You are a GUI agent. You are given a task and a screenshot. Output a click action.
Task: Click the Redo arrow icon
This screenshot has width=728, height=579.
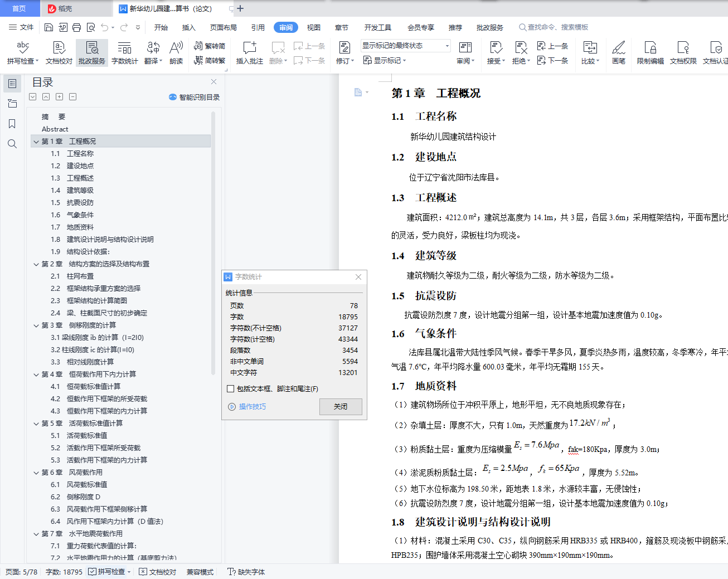pyautogui.click(x=124, y=27)
